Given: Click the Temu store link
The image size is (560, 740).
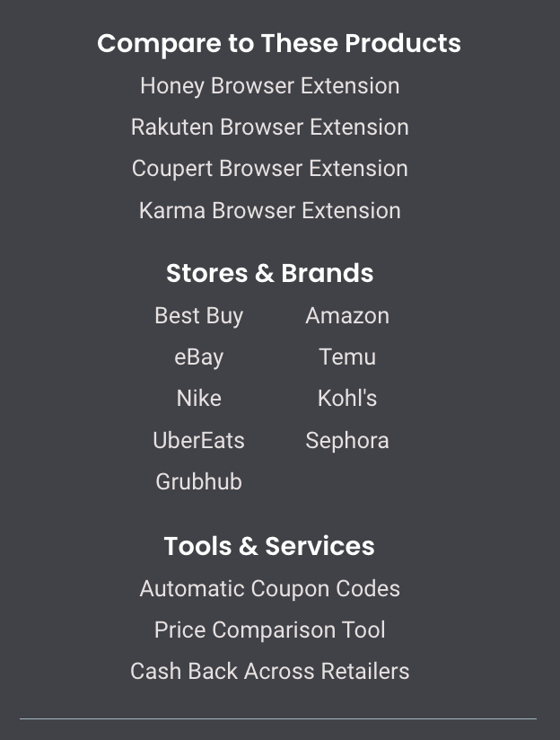Looking at the screenshot, I should 347,357.
